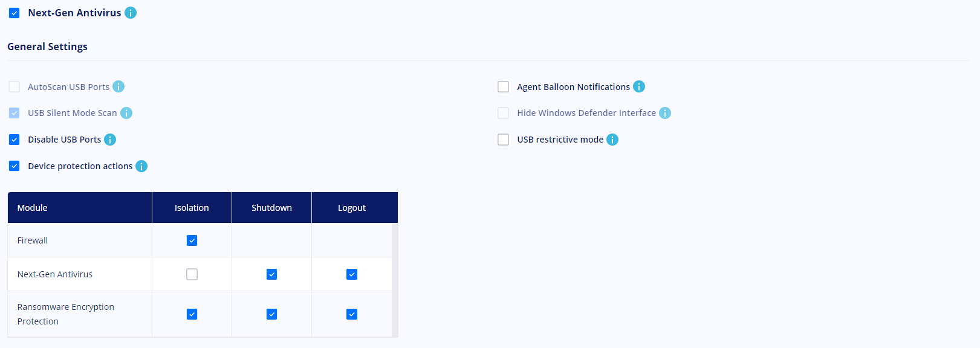Toggle Device protection actions checkbox
The height and width of the screenshot is (348, 980).
tap(15, 166)
